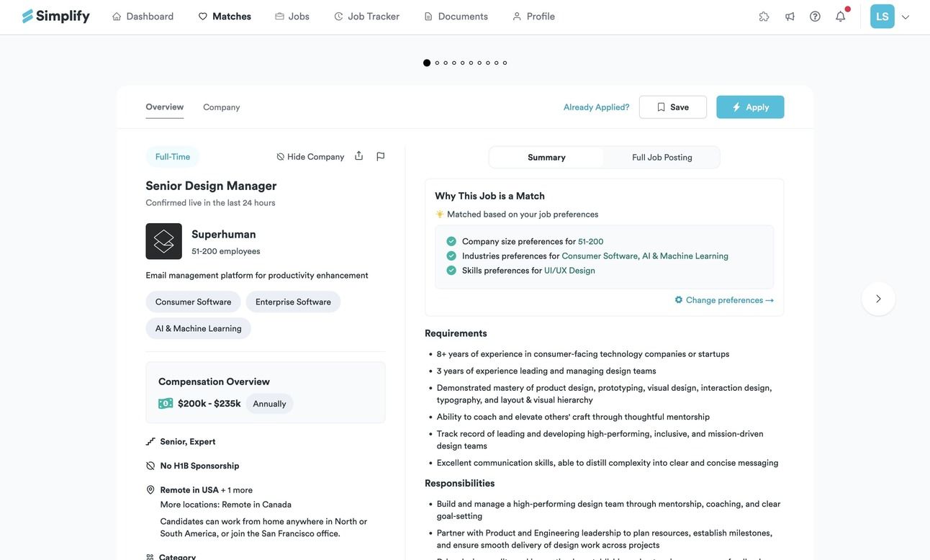Click the '51-200 employees' text
930x560 pixels.
(226, 251)
